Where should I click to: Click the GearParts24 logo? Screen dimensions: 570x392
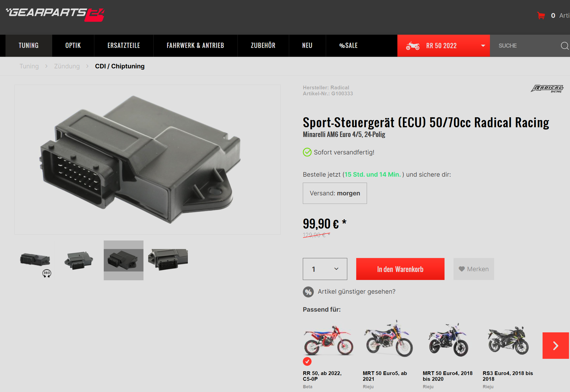click(55, 15)
